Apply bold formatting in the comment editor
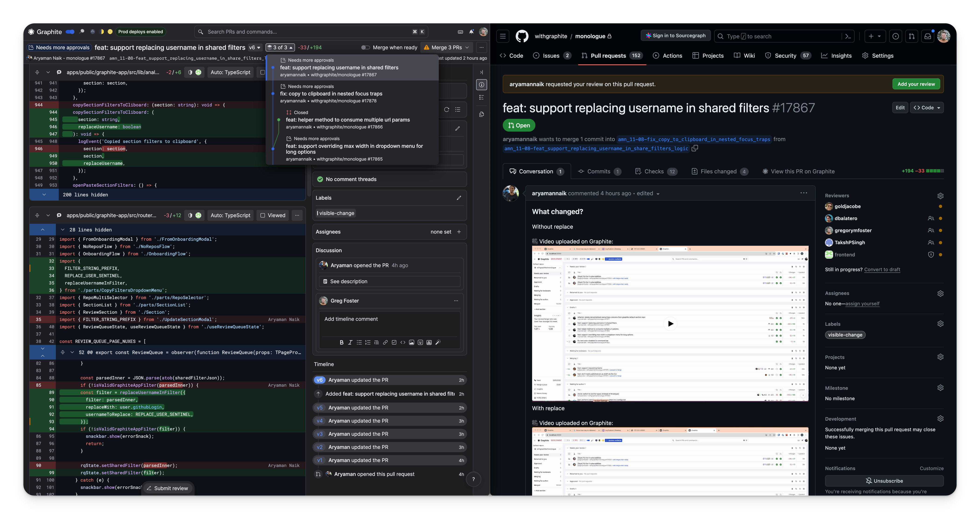 coord(342,342)
